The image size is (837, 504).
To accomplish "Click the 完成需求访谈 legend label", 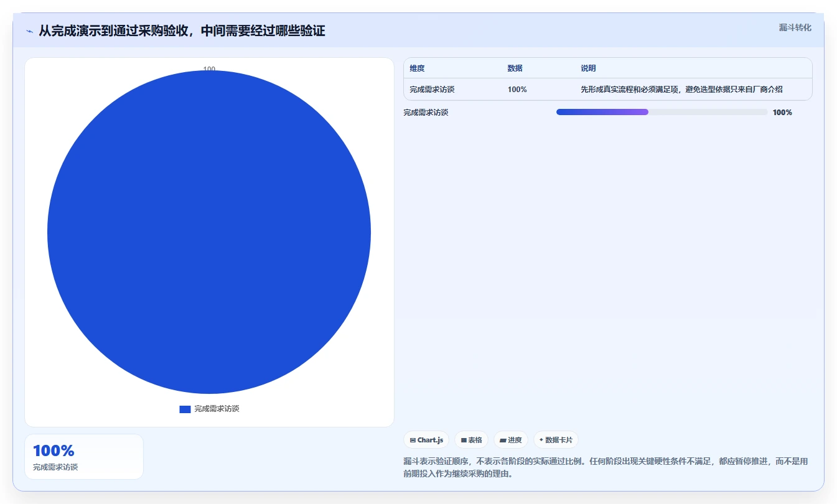I will (217, 409).
